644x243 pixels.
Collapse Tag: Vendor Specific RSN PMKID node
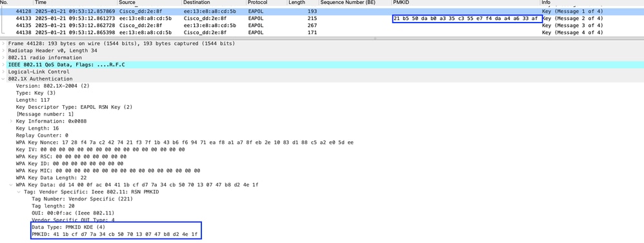coord(19,192)
